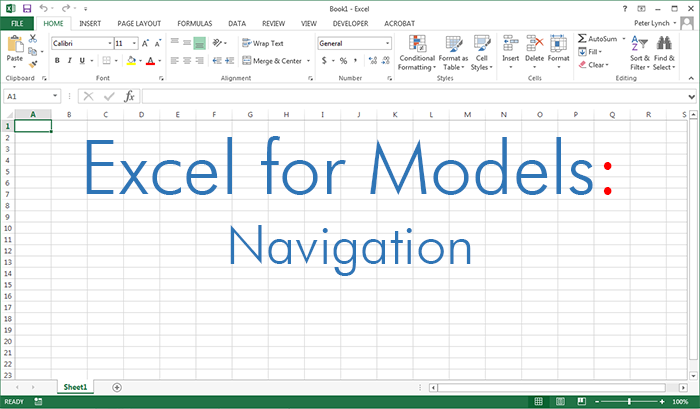The image size is (700, 409).
Task: Click Delete cells button
Action: click(x=534, y=53)
